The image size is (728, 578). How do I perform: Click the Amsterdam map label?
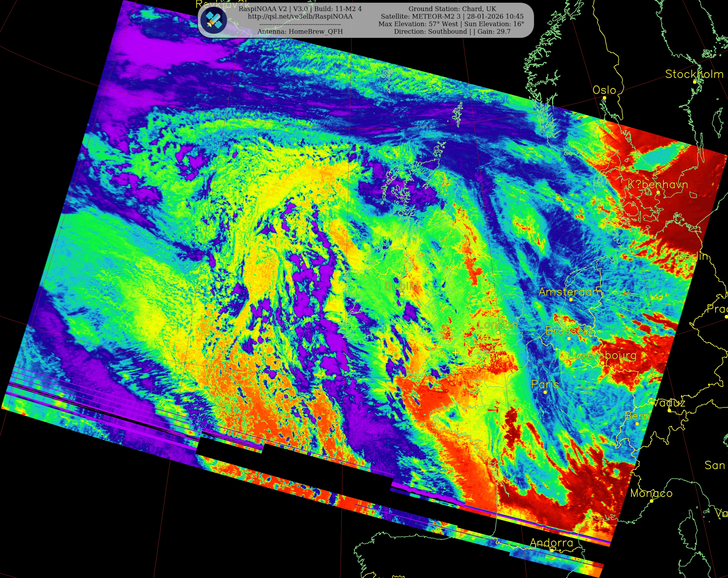[570, 292]
